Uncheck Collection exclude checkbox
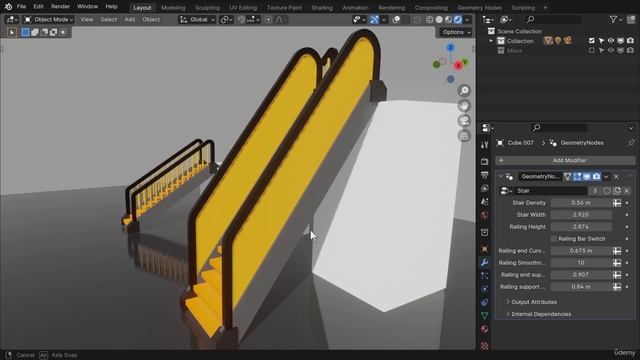Viewport: 640px width, 360px height. click(x=592, y=41)
